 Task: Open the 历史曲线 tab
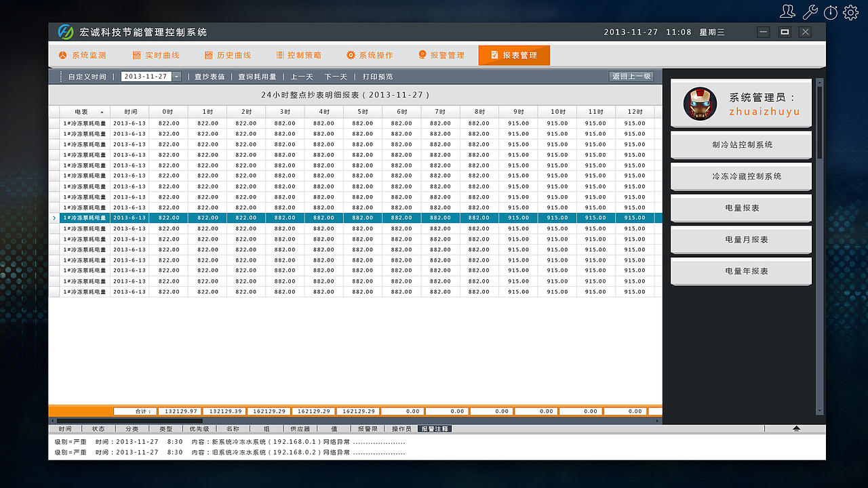[228, 55]
